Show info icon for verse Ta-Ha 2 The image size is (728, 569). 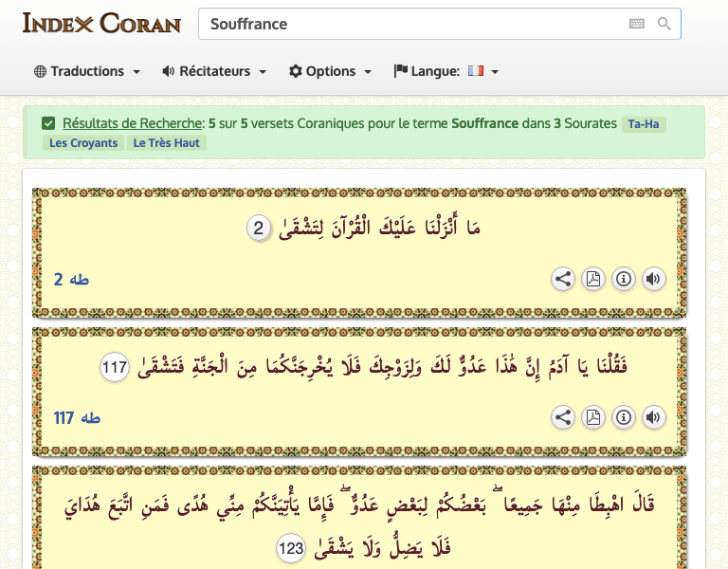(623, 279)
